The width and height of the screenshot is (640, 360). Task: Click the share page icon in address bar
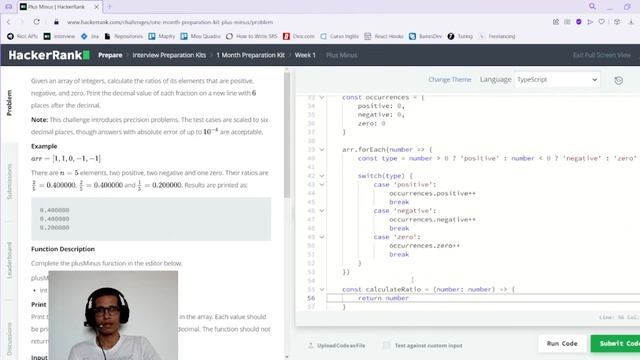click(556, 22)
